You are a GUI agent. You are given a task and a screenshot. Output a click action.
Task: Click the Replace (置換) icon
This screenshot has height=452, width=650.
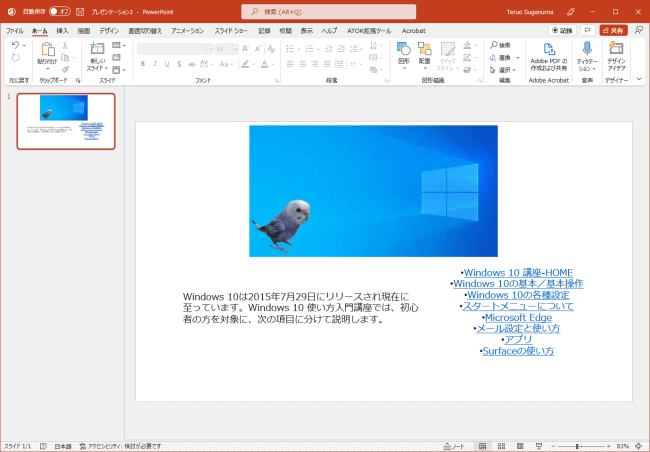[493, 58]
